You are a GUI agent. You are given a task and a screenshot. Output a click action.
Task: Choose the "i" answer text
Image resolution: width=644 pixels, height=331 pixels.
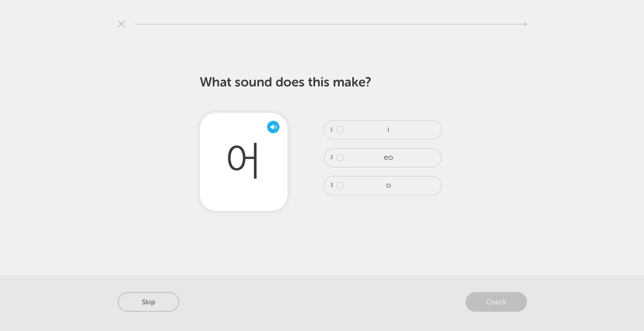[388, 129]
